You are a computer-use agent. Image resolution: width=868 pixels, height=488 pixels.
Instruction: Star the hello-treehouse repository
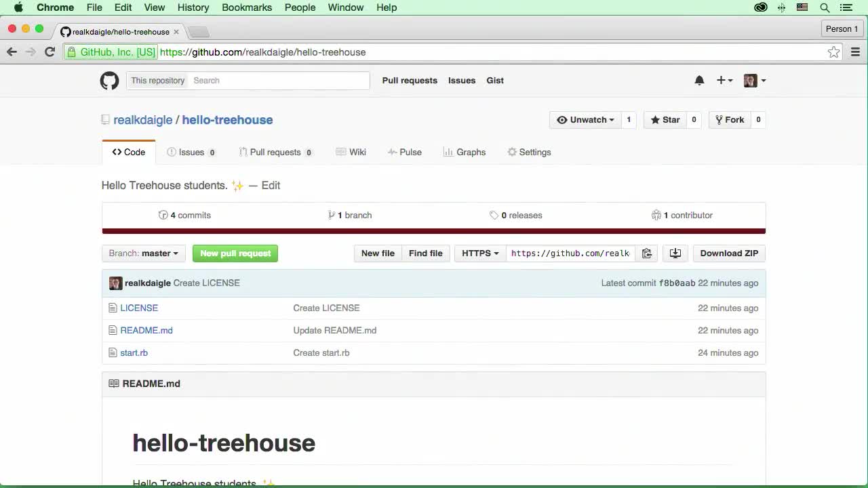point(665,120)
